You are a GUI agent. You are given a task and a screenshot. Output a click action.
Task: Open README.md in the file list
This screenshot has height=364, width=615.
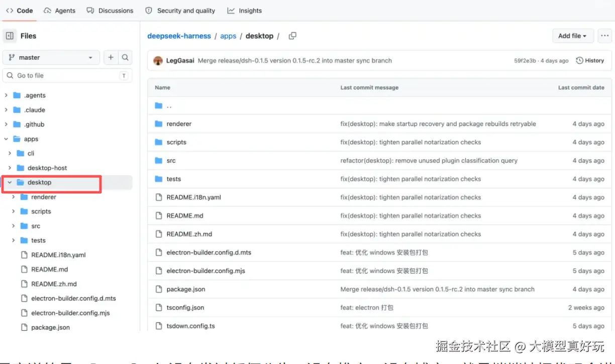click(x=185, y=216)
